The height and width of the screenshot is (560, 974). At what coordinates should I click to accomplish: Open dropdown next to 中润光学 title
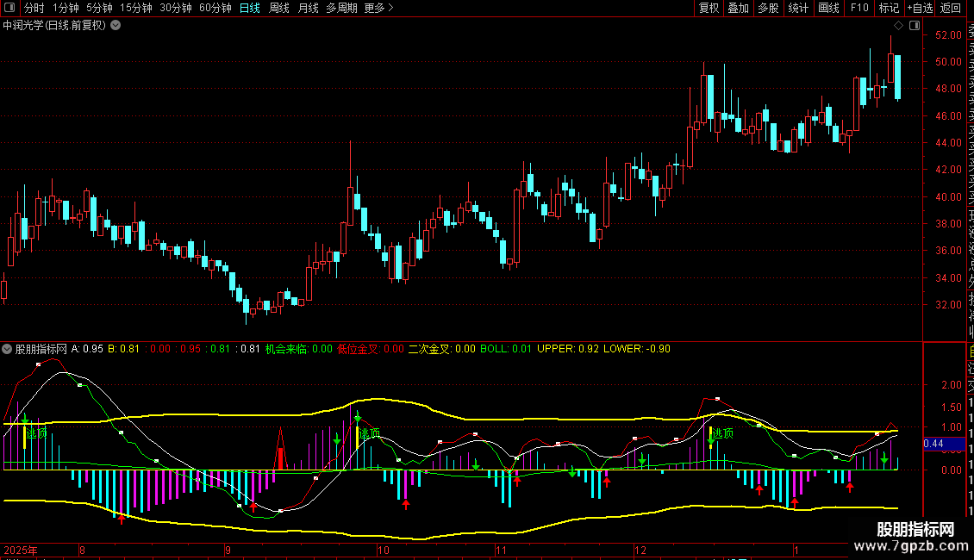116,26
